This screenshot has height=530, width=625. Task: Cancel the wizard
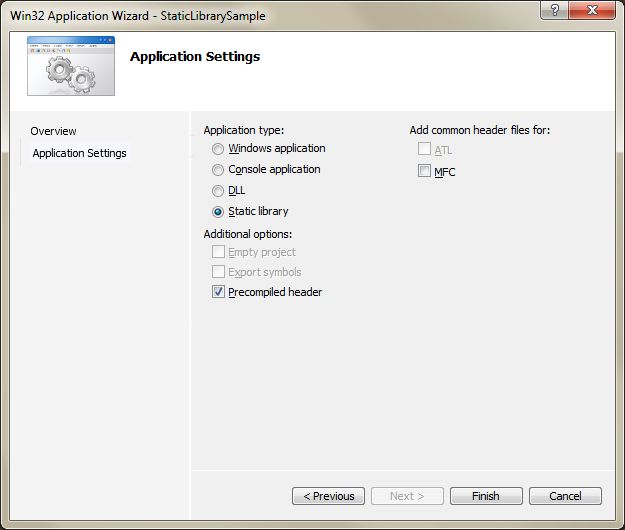tap(565, 496)
